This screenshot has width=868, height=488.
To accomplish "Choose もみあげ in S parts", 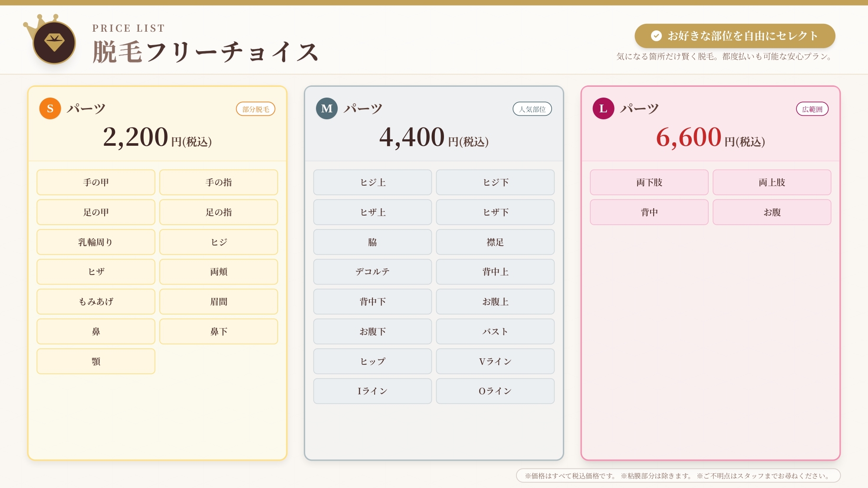I will 96,302.
